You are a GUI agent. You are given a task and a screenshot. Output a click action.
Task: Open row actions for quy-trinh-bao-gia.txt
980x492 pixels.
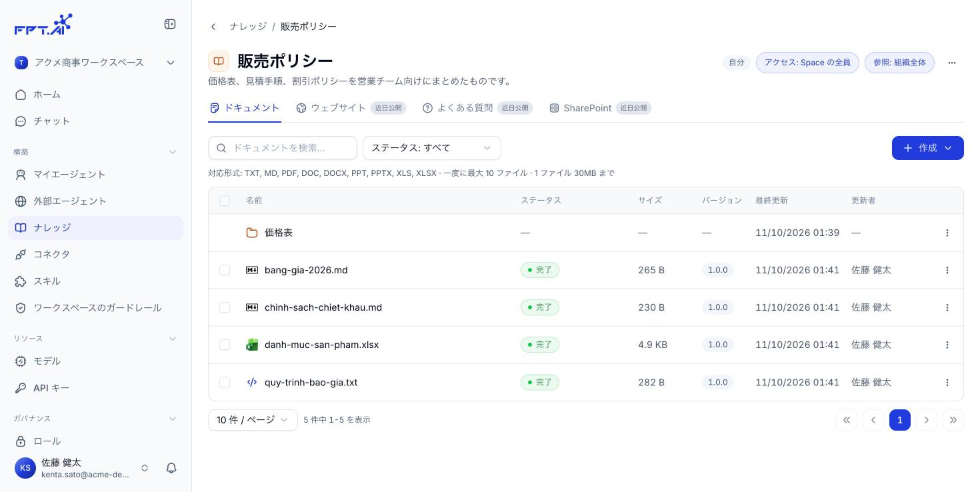(947, 383)
